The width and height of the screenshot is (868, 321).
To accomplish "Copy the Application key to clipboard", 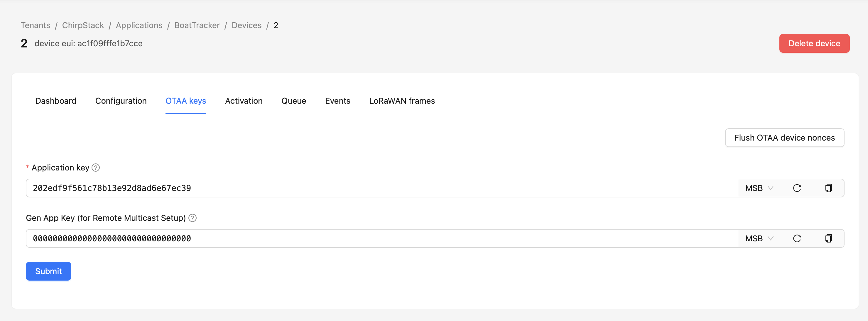I will (828, 188).
